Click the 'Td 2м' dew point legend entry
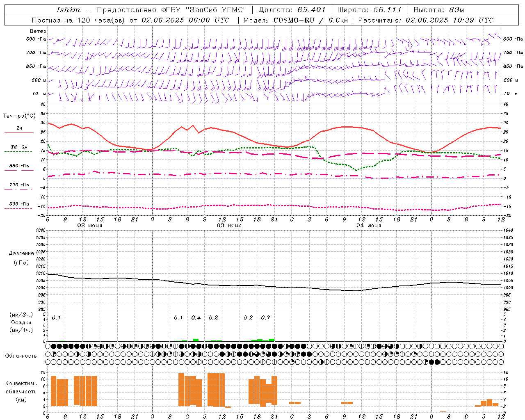 click(x=19, y=147)
